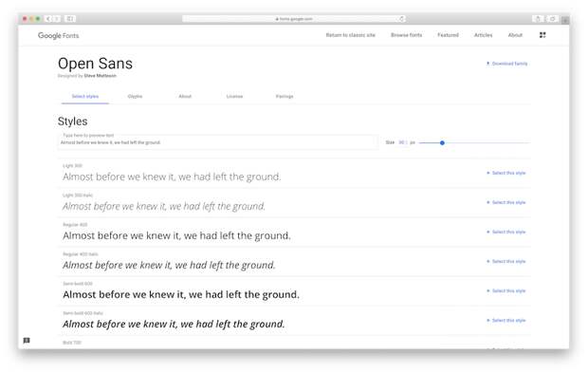Screen dimensions: 588x373
Task: Switch to the Pairings tab
Action: [285, 97]
